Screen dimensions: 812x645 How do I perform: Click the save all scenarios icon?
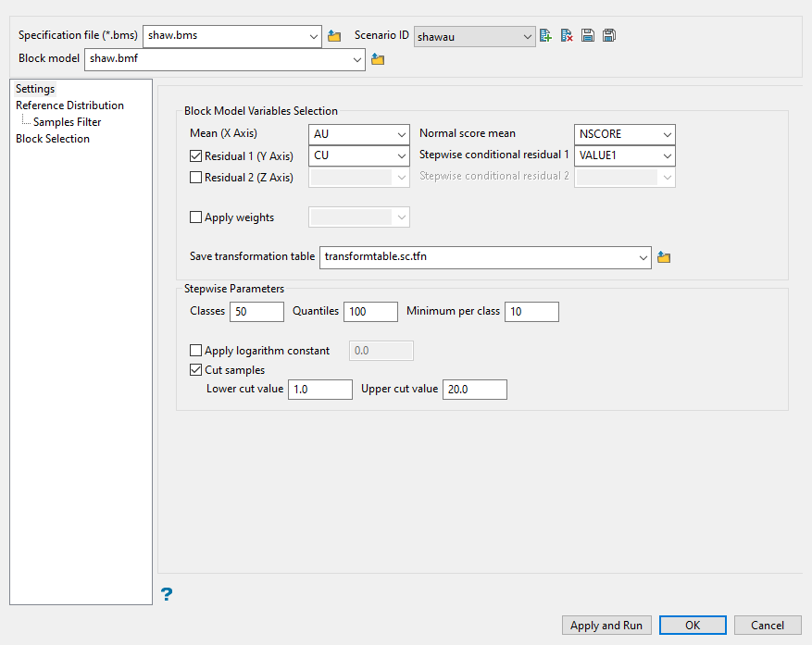pyautogui.click(x=609, y=36)
